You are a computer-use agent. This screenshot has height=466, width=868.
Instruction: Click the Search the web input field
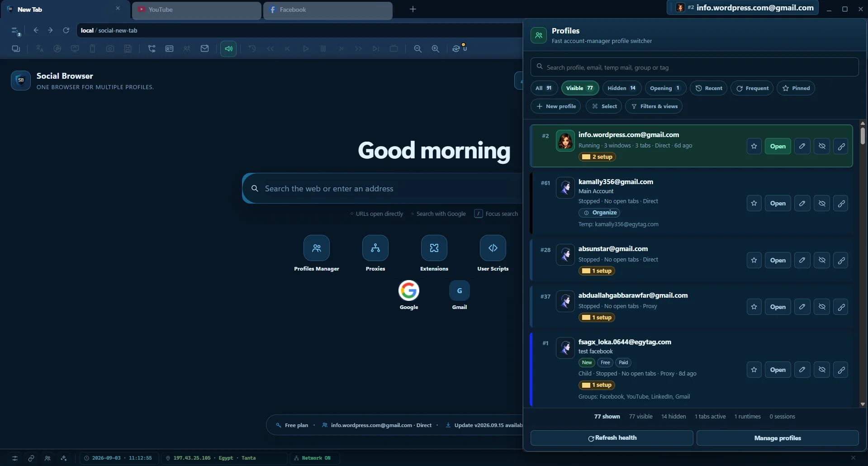(382, 189)
